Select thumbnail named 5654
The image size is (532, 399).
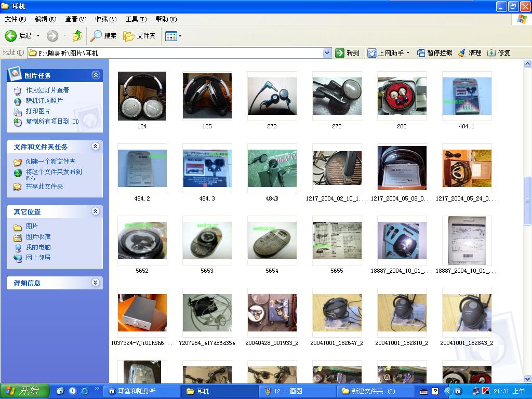coord(272,241)
